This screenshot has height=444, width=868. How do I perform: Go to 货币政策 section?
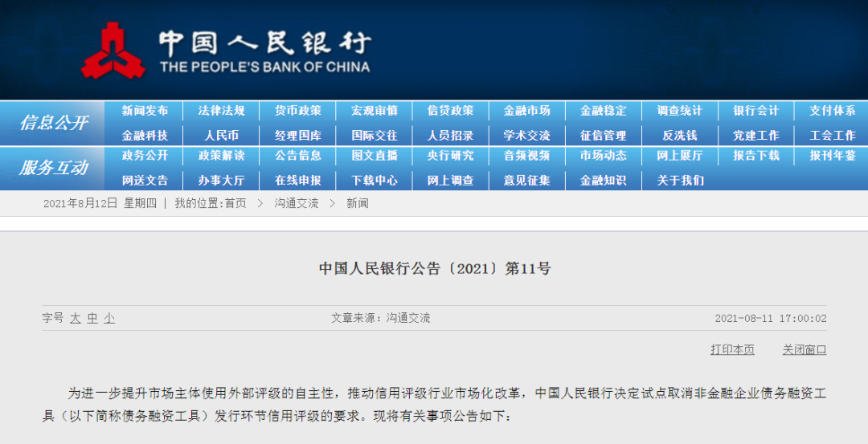298,111
